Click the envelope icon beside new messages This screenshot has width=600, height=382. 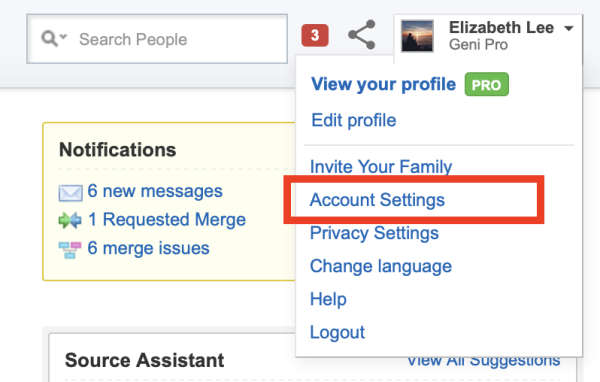(x=70, y=193)
